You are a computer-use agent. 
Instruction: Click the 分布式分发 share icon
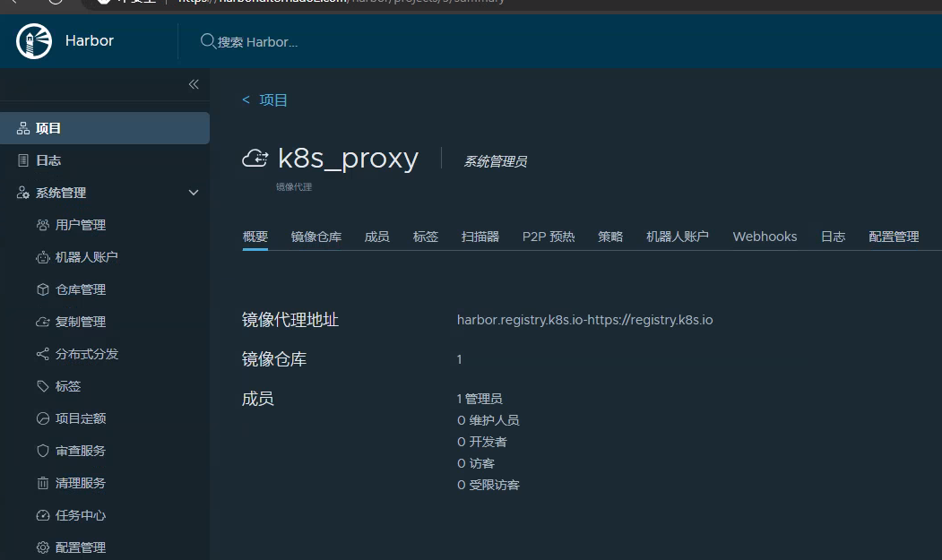43,354
